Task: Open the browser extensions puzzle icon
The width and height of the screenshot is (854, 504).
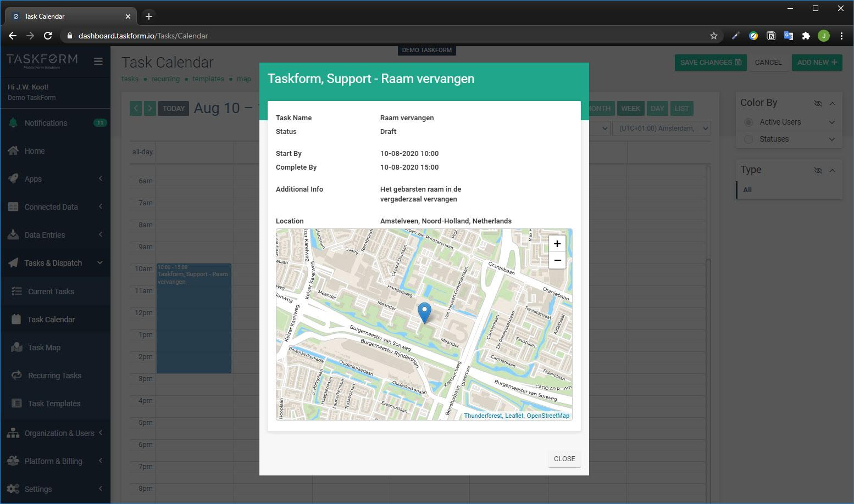Action: [x=806, y=36]
